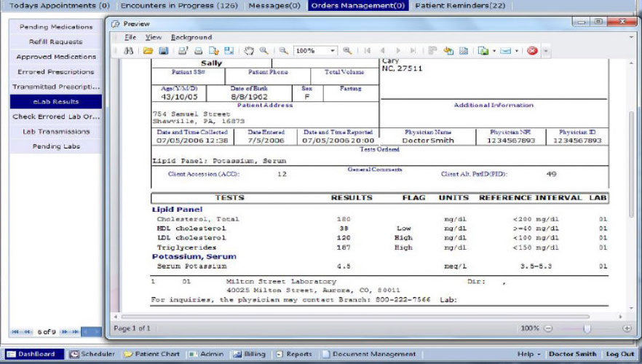Click the Background color icon
Viewport: 642px width, 364px height.
pos(448,51)
